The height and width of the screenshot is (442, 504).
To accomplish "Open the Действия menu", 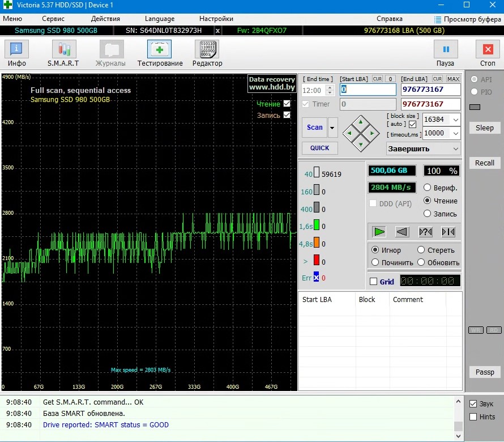I will click(x=105, y=19).
